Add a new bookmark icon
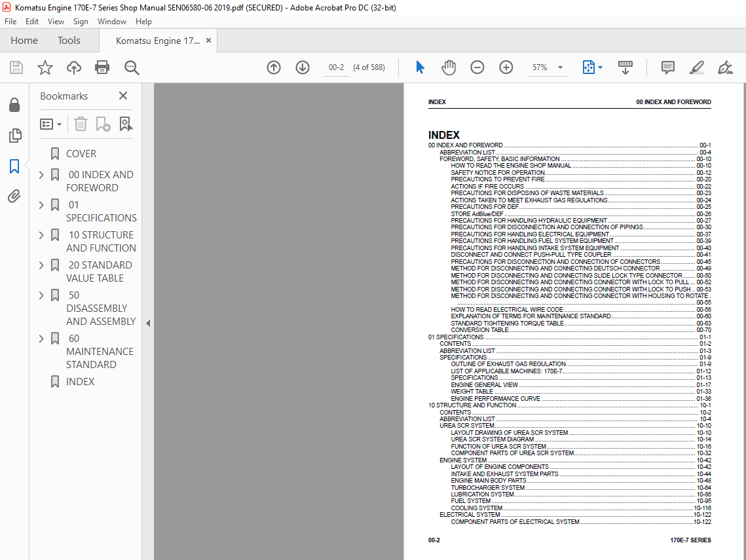Screen dimensions: 746x560 103,124
